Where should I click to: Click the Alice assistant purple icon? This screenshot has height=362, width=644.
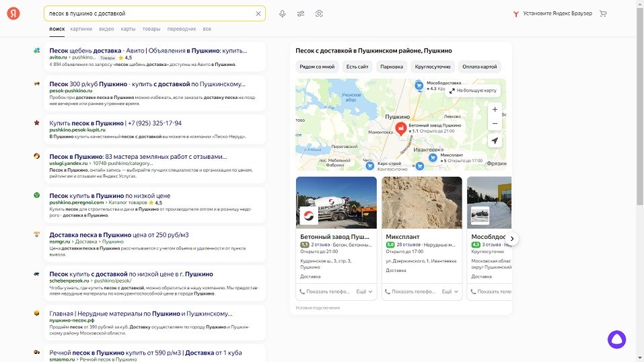pos(616,340)
